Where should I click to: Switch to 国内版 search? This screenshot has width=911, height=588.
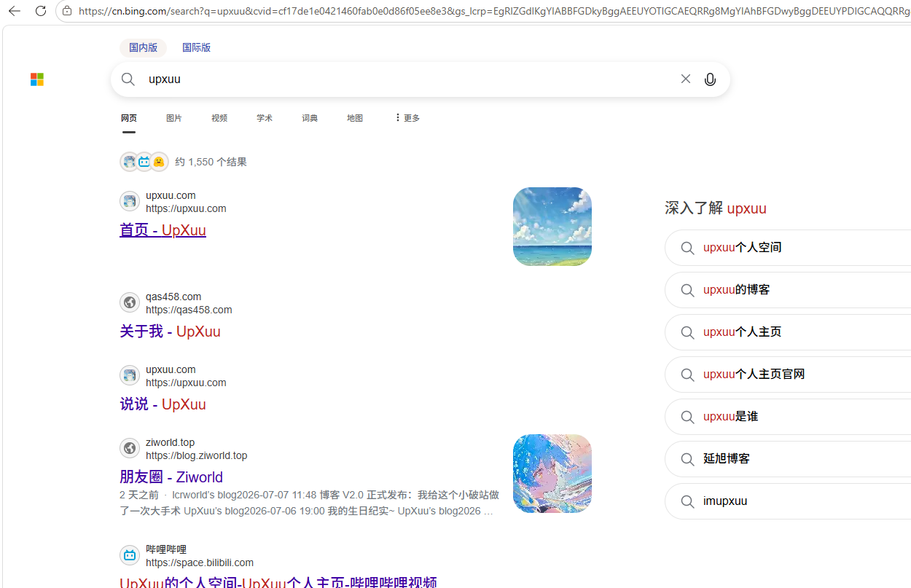(143, 47)
